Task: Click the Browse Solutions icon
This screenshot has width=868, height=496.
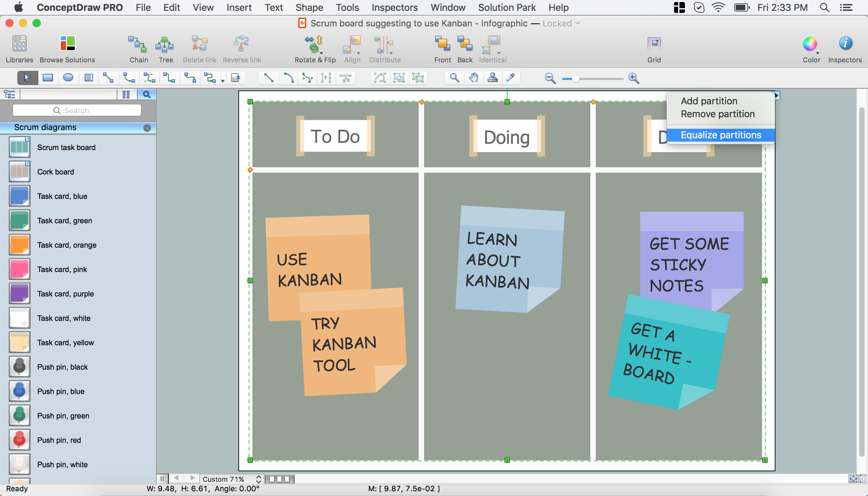Action: coord(67,44)
